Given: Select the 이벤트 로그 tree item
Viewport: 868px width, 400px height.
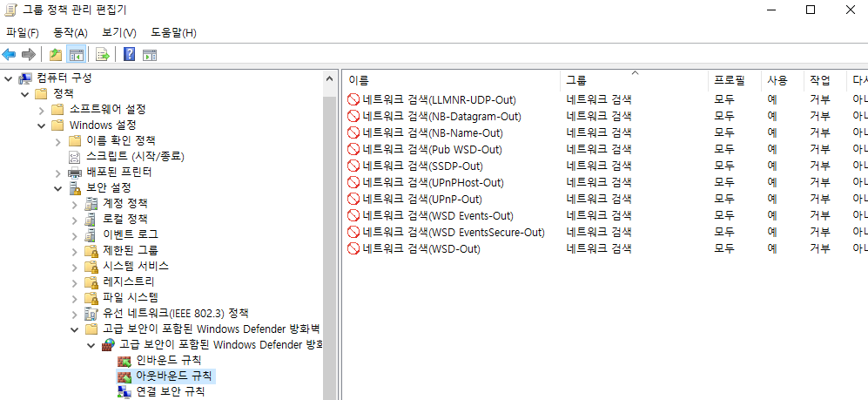Looking at the screenshot, I should (130, 235).
